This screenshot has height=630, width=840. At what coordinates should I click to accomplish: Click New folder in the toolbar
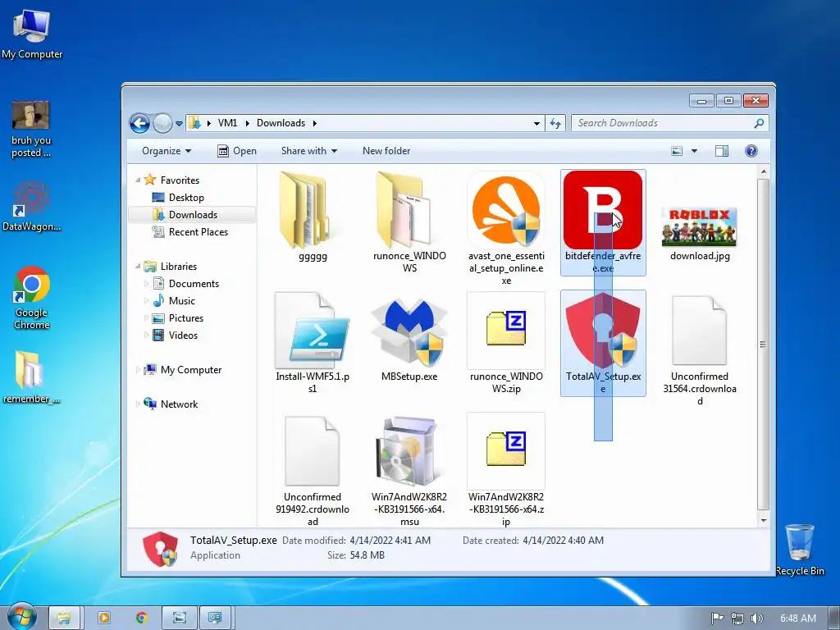pos(386,151)
